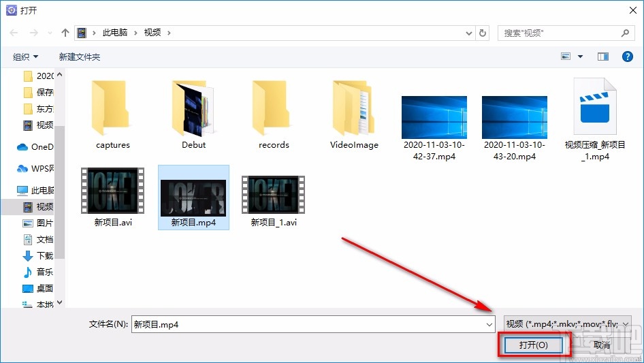Select the 新项目.avi video file
The width and height of the screenshot is (644, 363).
click(x=113, y=198)
